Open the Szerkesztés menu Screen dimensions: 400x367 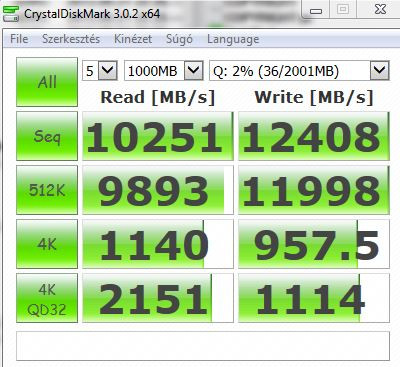point(71,39)
